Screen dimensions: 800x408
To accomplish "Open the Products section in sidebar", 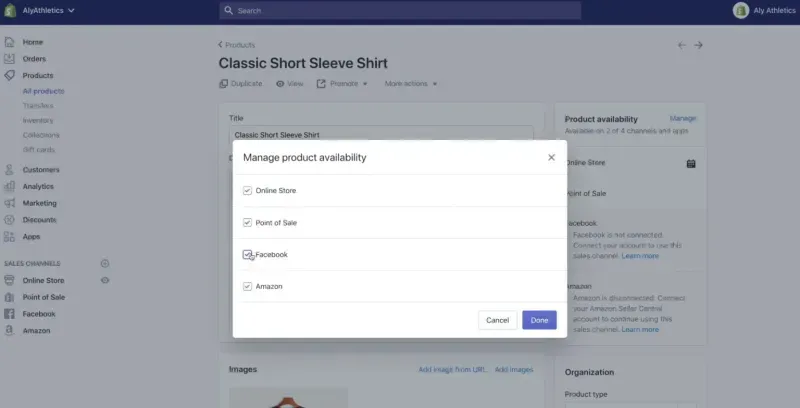I will [38, 75].
